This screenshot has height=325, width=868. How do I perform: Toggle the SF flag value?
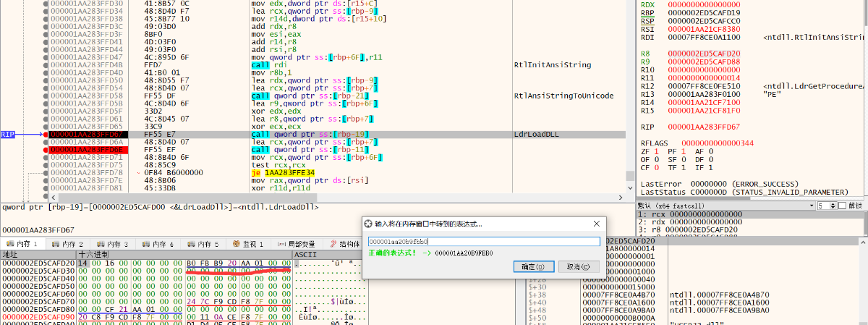(685, 159)
